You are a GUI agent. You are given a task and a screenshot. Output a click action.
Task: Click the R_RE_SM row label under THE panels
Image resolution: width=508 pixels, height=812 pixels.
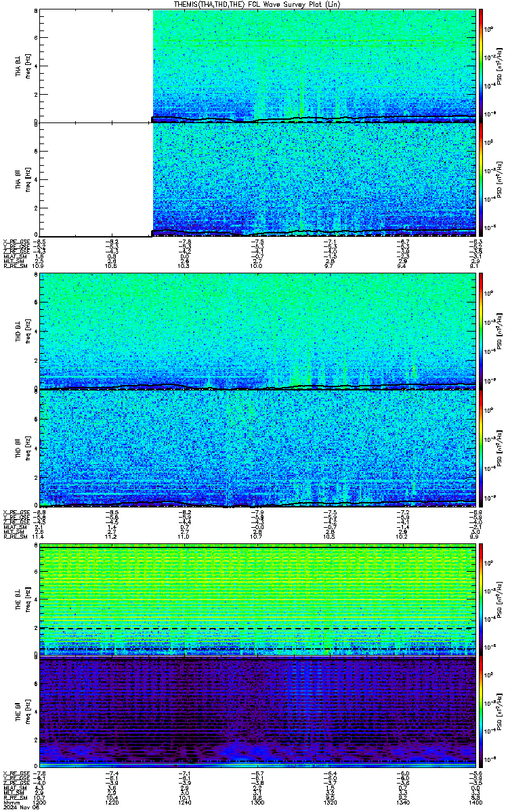click(x=14, y=797)
